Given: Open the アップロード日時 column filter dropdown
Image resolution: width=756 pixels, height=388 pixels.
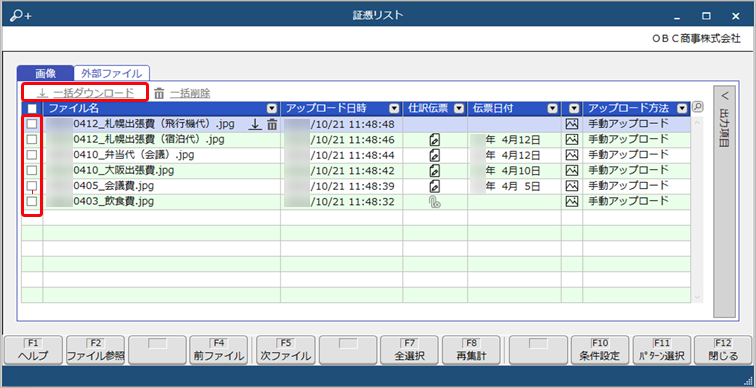Looking at the screenshot, I should coord(395,109).
